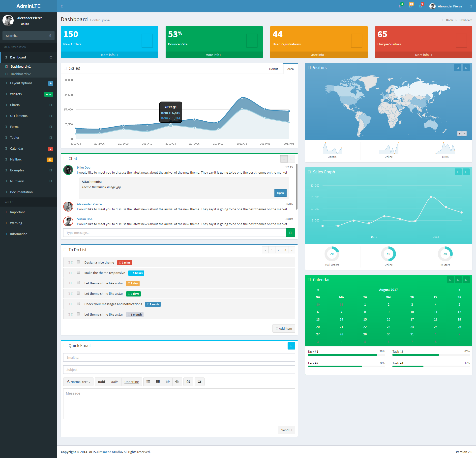Switch the Sales chart to the Area tab

tap(291, 69)
